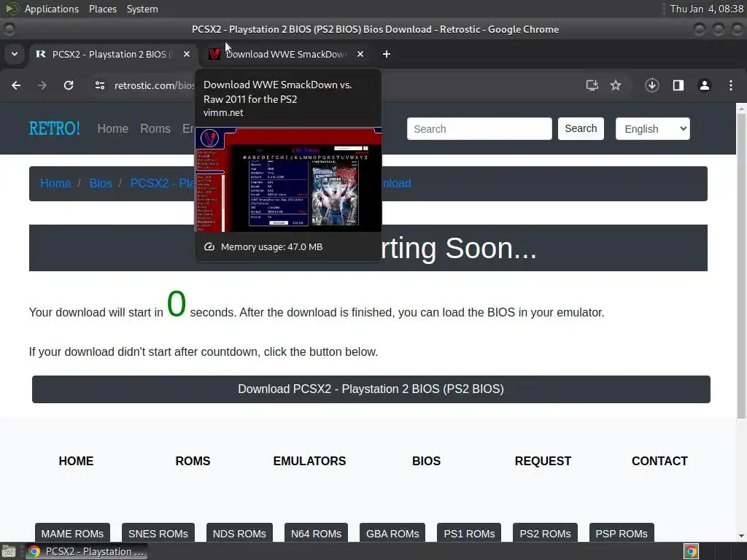This screenshot has width=747, height=560.
Task: Click the PS2 ROMs button
Action: click(x=545, y=533)
